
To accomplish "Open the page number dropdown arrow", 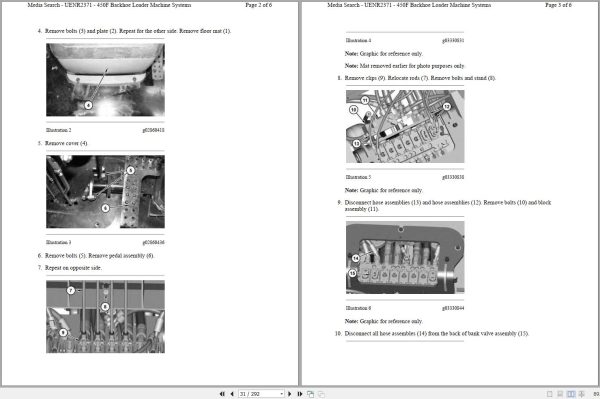I will [282, 394].
